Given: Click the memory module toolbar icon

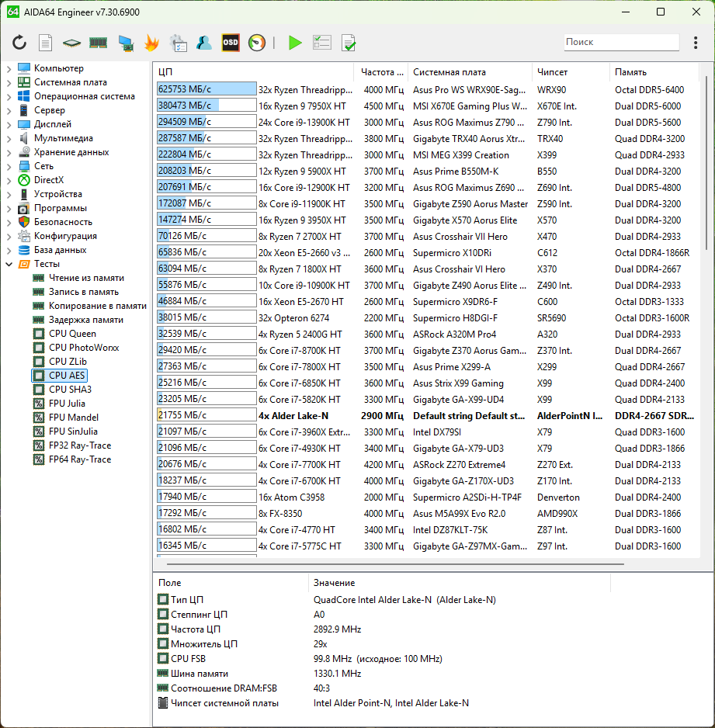Looking at the screenshot, I should tap(98, 43).
